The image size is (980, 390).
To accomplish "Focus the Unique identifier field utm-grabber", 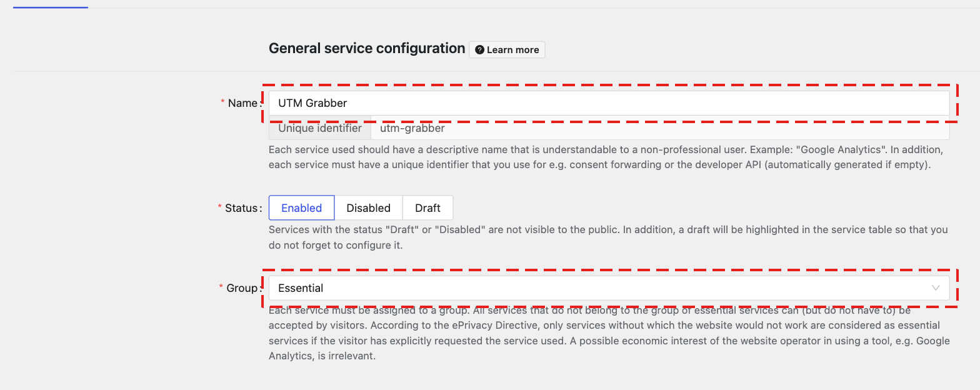I will click(x=660, y=128).
